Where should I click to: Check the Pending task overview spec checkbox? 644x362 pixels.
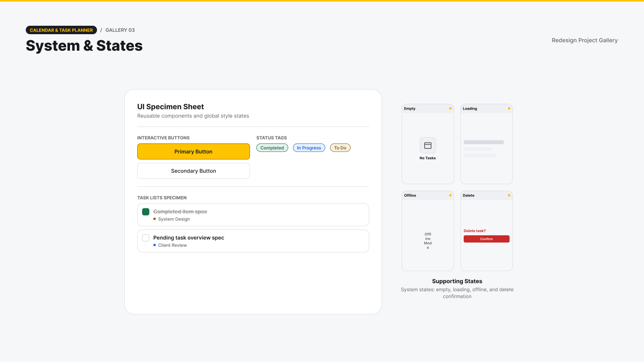tap(146, 238)
